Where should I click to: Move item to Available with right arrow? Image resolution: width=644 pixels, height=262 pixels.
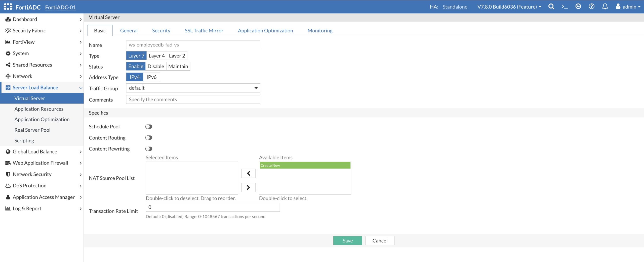(248, 187)
